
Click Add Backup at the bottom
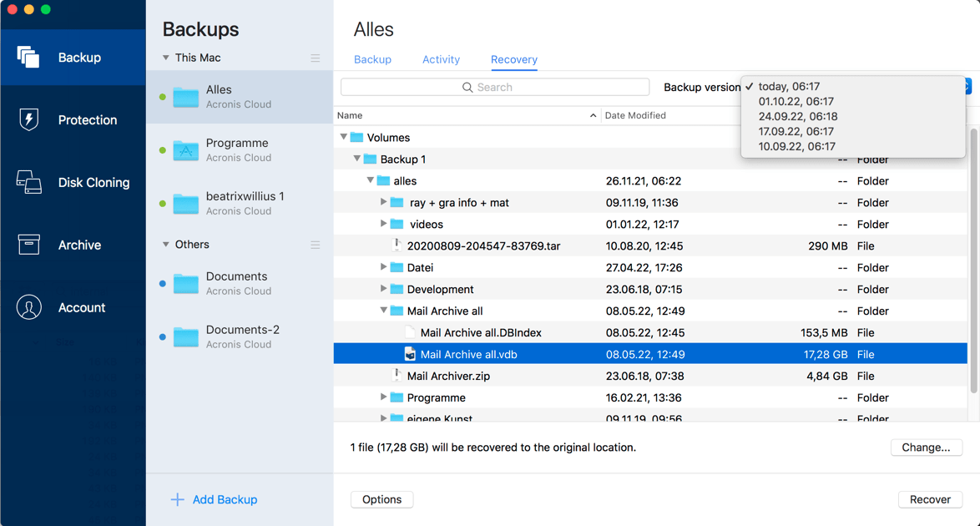point(214,499)
